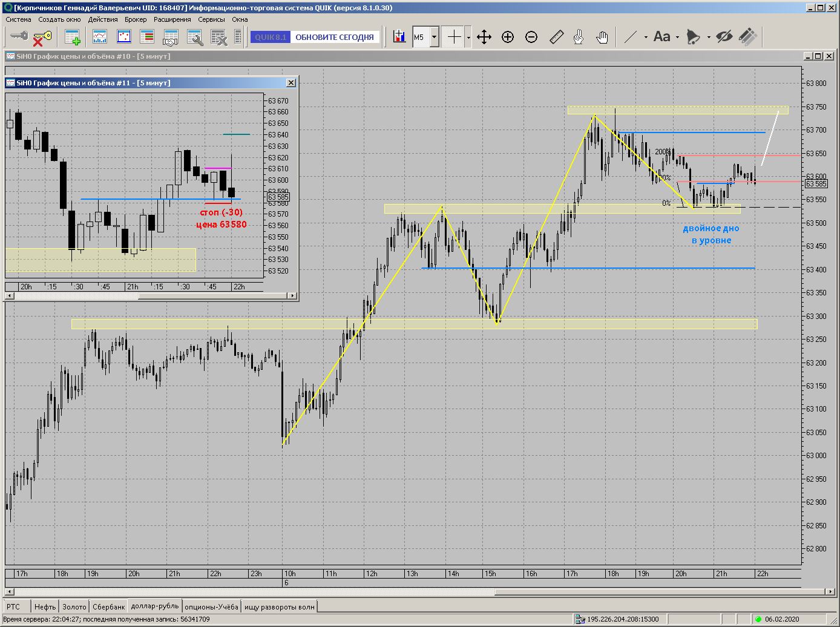The width and height of the screenshot is (840, 627).
Task: Open table settings wrench icon
Action: point(194,37)
